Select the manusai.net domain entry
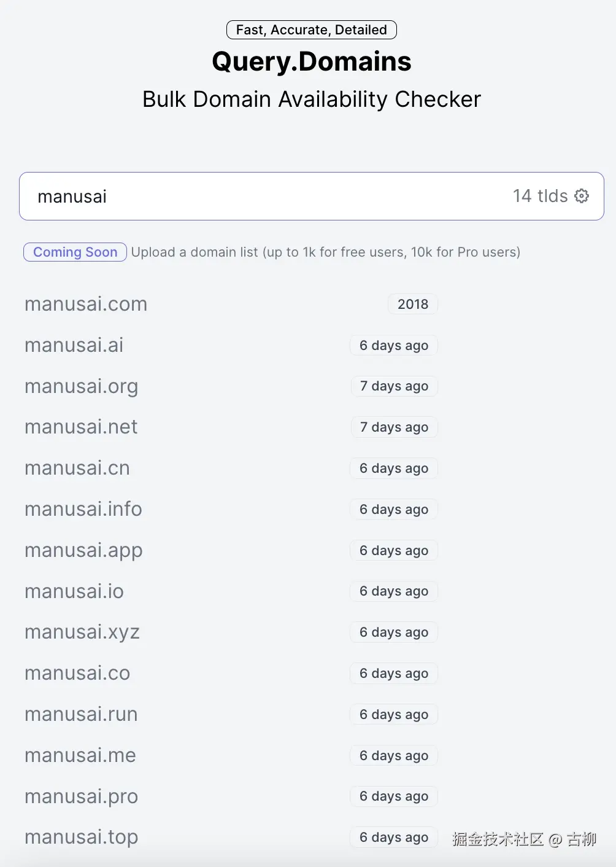This screenshot has width=616, height=867. click(81, 427)
